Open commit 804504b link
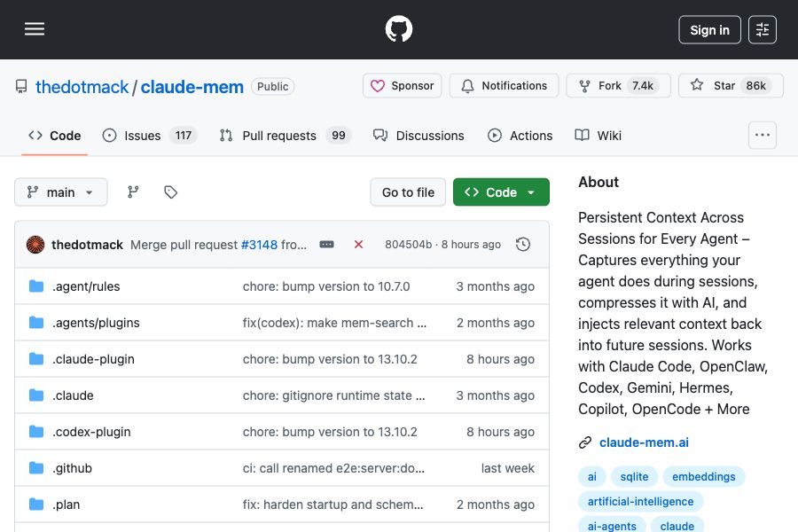The width and height of the screenshot is (798, 532). point(408,245)
